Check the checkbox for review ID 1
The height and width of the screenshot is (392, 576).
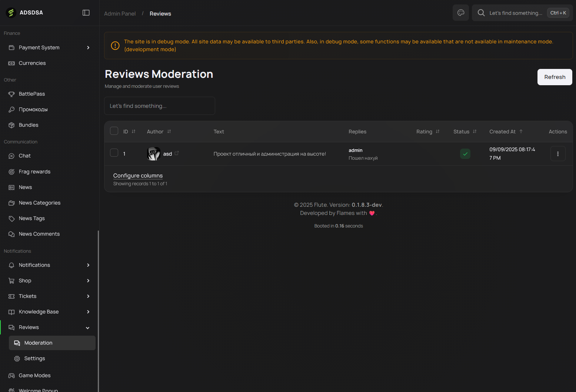(x=114, y=153)
